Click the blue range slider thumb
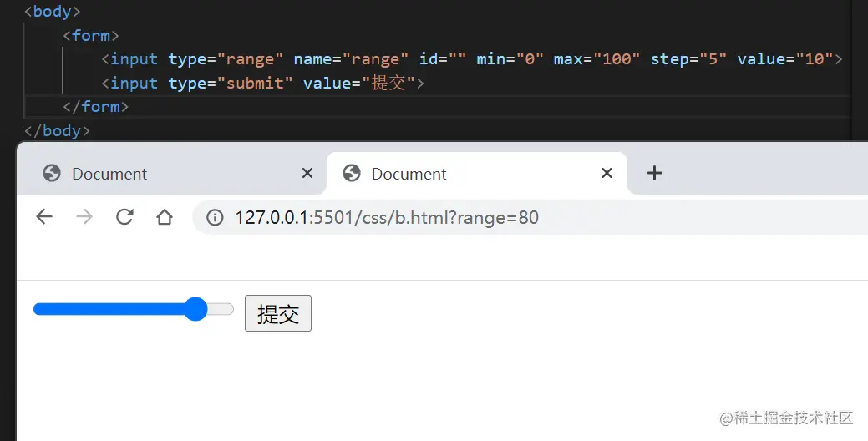The height and width of the screenshot is (441, 868). click(x=195, y=309)
